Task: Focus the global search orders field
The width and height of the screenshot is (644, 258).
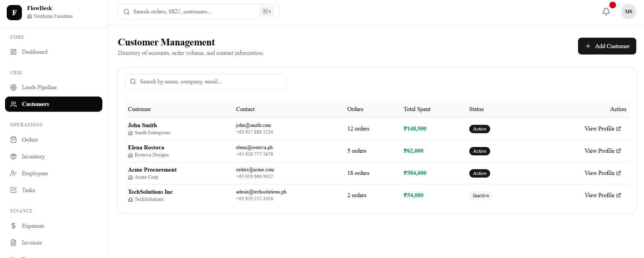Action: (199, 12)
